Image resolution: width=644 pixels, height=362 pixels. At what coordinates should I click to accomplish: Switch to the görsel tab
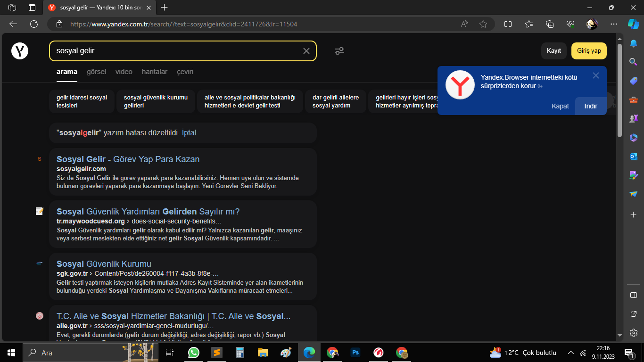click(x=96, y=72)
